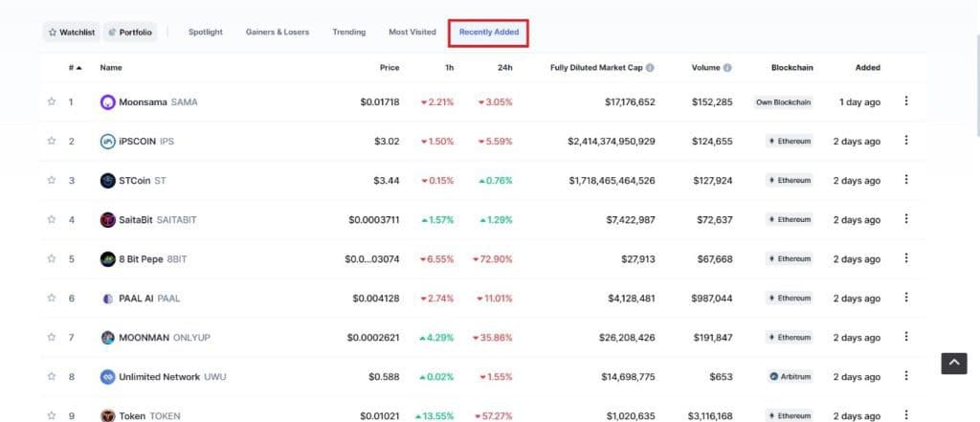Open more options for Moonsama row
Image resolution: width=980 pixels, height=422 pixels.
point(905,100)
